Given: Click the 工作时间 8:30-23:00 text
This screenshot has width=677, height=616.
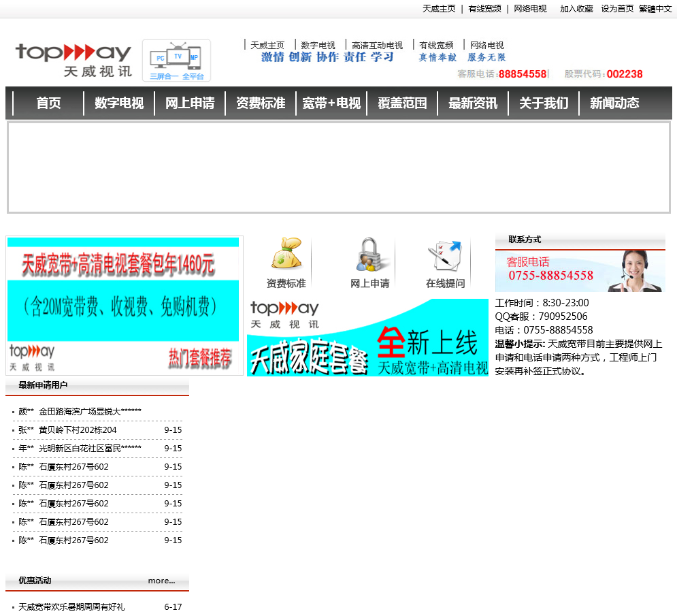Looking at the screenshot, I should pos(542,303).
